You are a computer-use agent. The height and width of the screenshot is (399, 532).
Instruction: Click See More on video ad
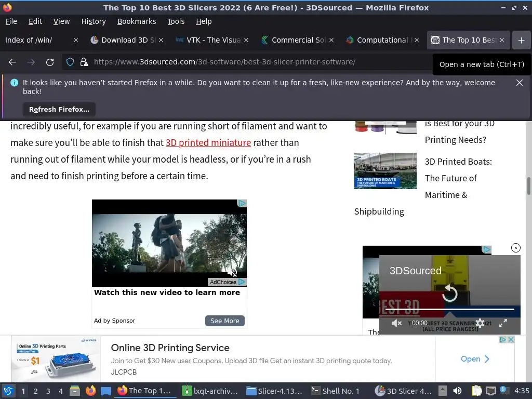point(224,321)
